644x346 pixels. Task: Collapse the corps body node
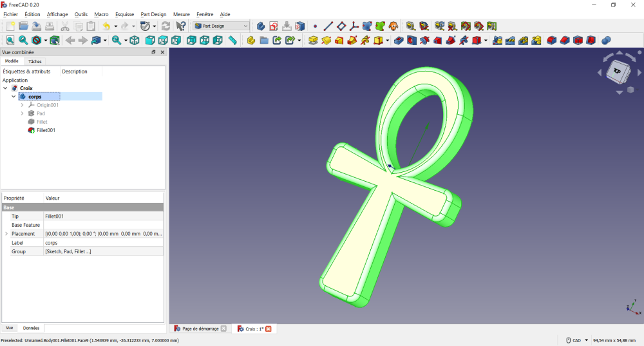(x=14, y=97)
